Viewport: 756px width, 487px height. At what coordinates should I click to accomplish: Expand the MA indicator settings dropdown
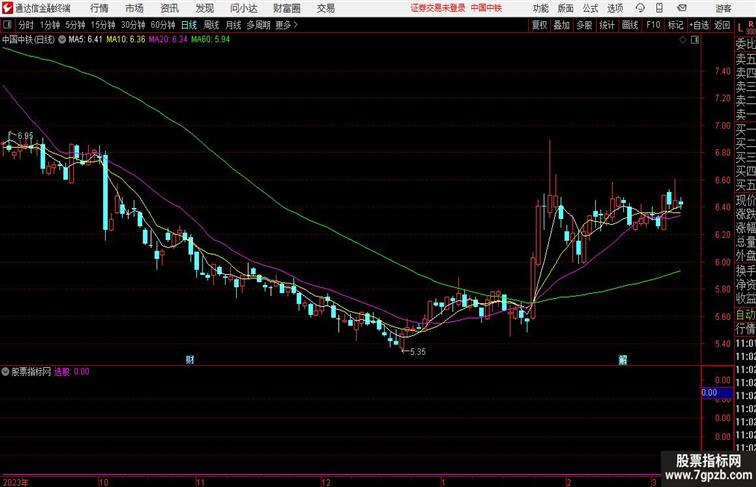(x=62, y=40)
